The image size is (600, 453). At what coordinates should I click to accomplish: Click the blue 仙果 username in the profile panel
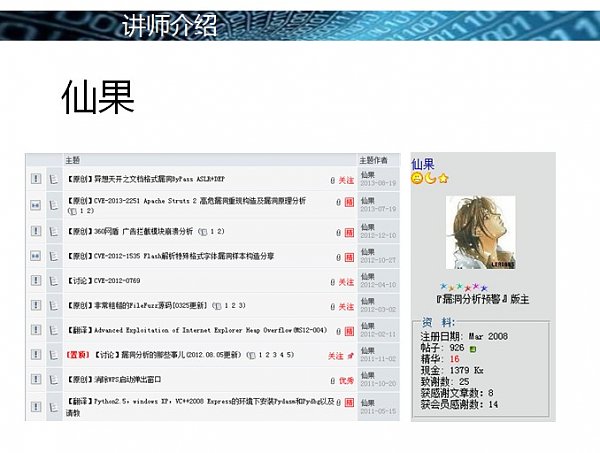coord(422,165)
